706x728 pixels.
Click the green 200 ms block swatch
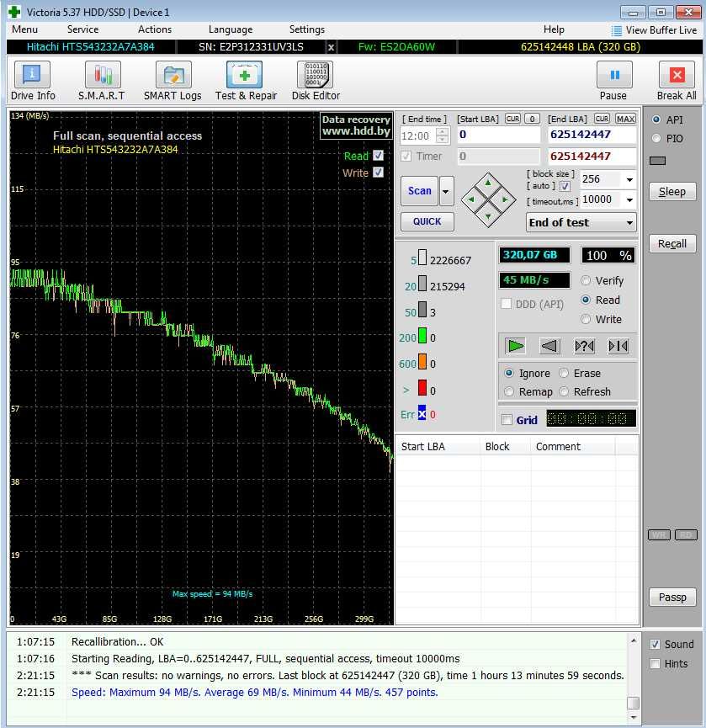pos(422,336)
